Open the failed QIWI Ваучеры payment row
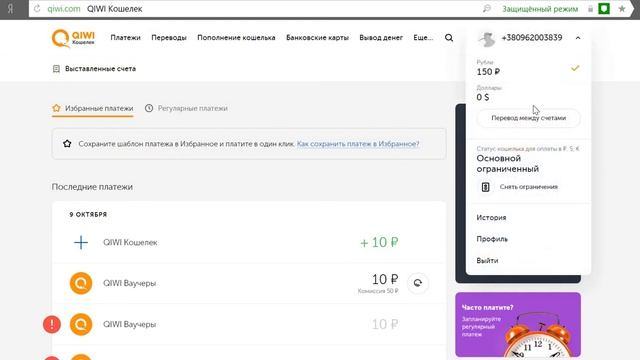This screenshot has height=360, width=640. coord(249,324)
